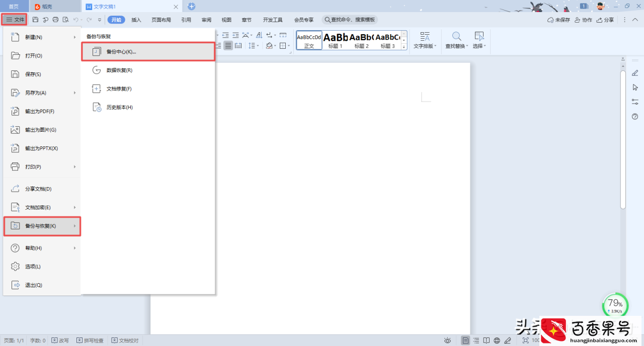This screenshot has width=644, height=346.
Task: Switch to the 引用 ribbon tab
Action: (x=186, y=20)
